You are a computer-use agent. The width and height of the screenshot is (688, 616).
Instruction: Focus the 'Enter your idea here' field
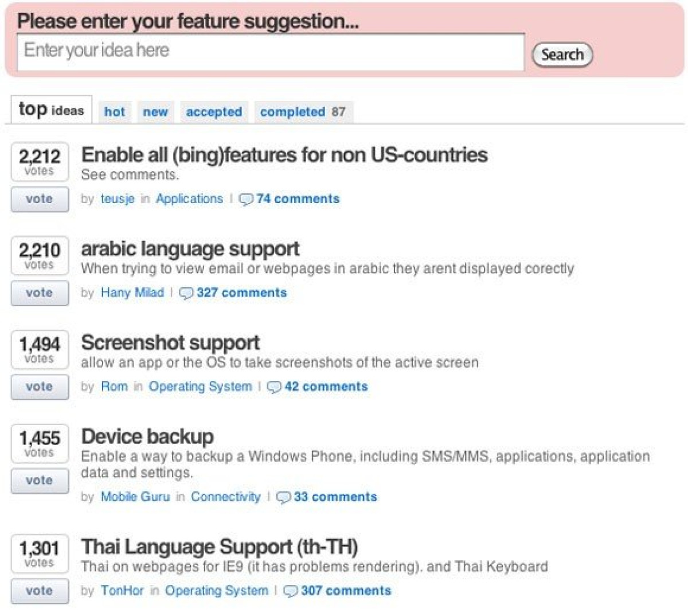[270, 52]
